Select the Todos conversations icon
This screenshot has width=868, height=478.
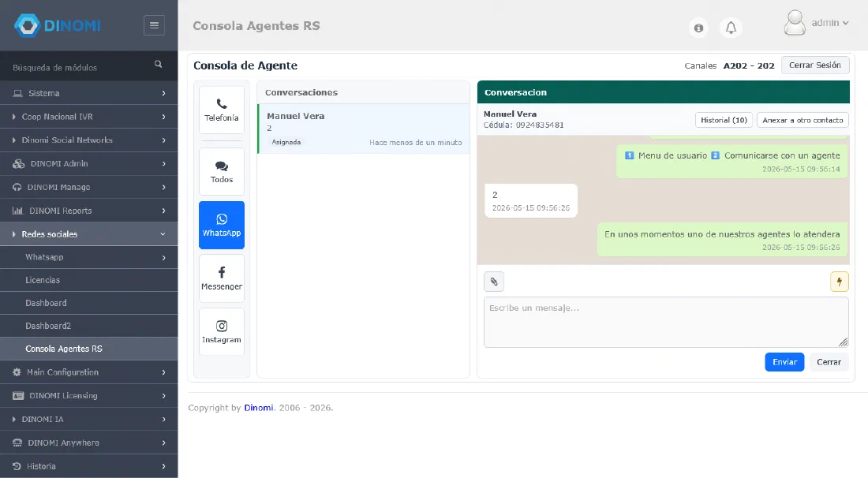(x=222, y=171)
